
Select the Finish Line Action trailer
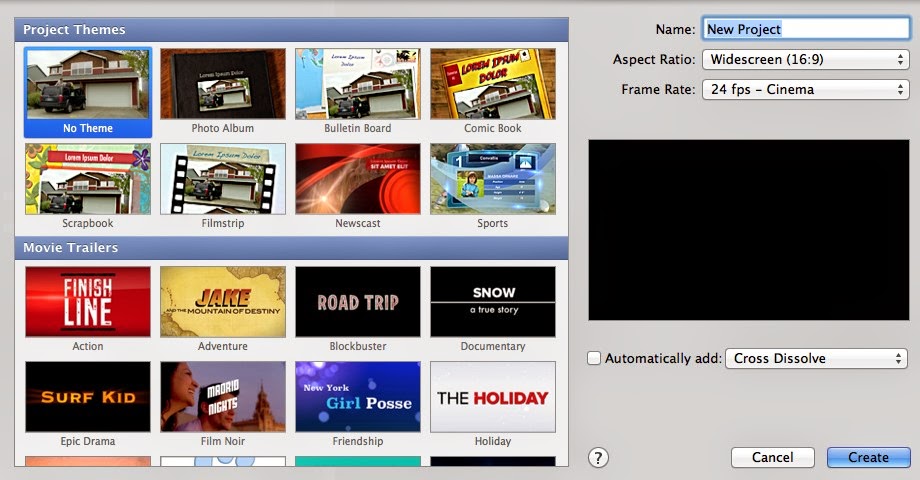[x=88, y=302]
